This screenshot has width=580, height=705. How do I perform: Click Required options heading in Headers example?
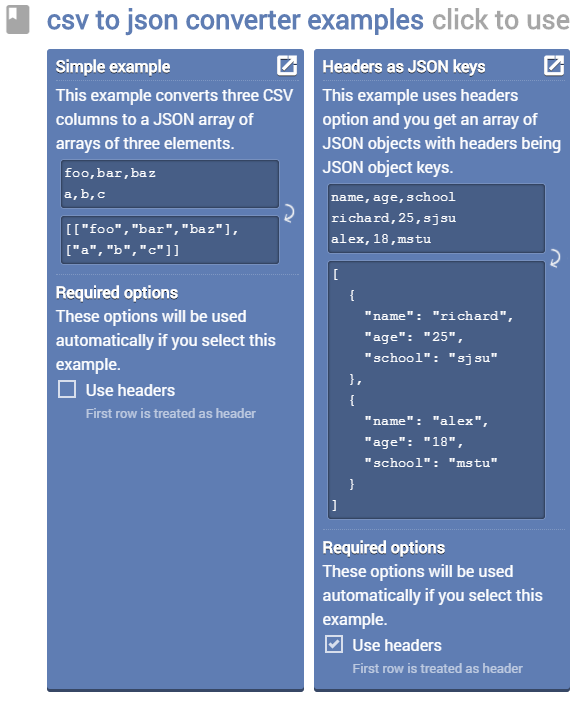[x=384, y=548]
